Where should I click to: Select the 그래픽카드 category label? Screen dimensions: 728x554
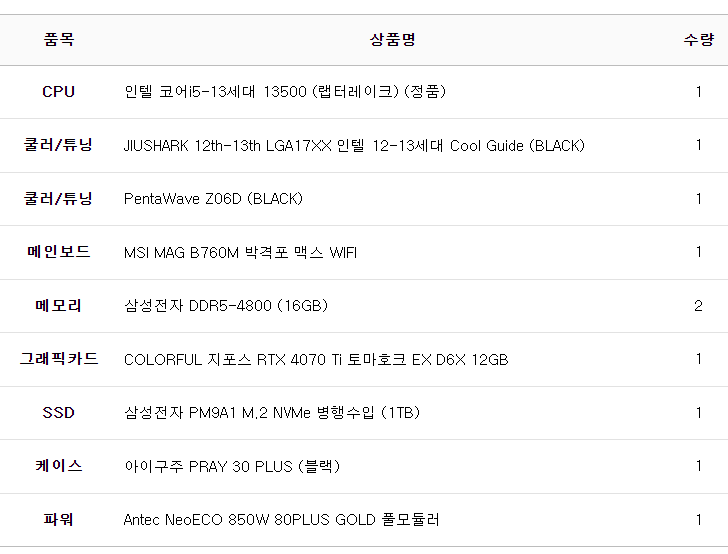pyautogui.click(x=58, y=359)
